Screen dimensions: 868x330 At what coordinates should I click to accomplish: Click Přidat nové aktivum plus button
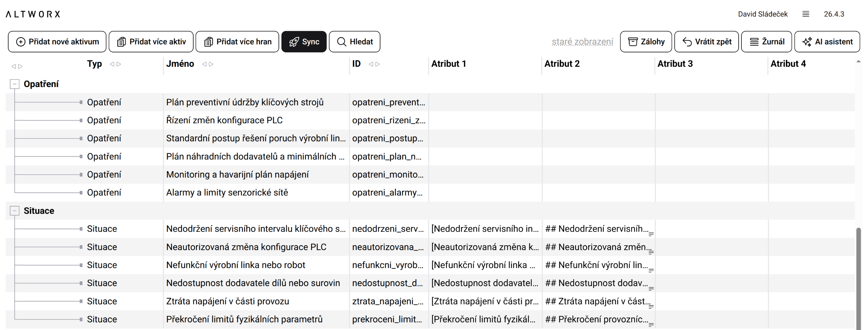[57, 42]
